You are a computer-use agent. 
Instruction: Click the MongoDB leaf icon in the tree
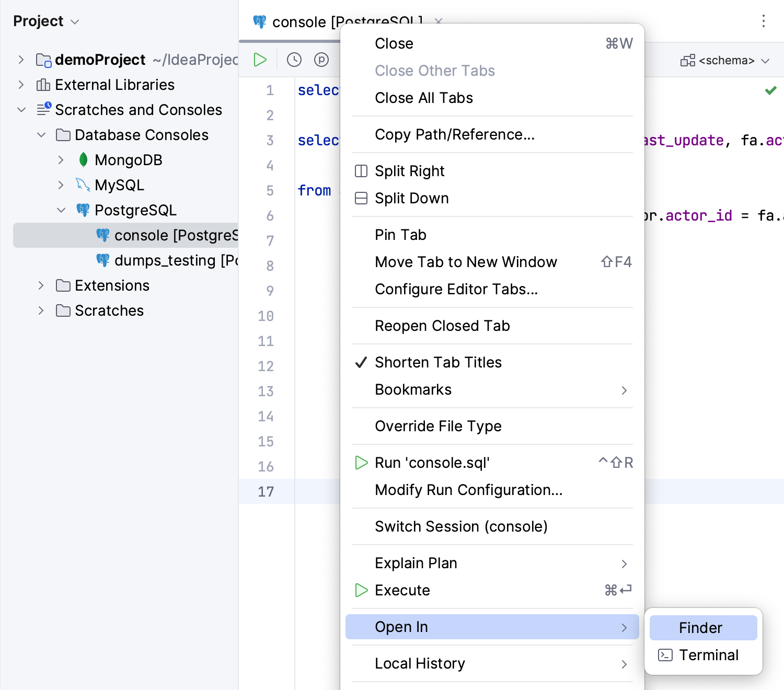[x=84, y=159]
